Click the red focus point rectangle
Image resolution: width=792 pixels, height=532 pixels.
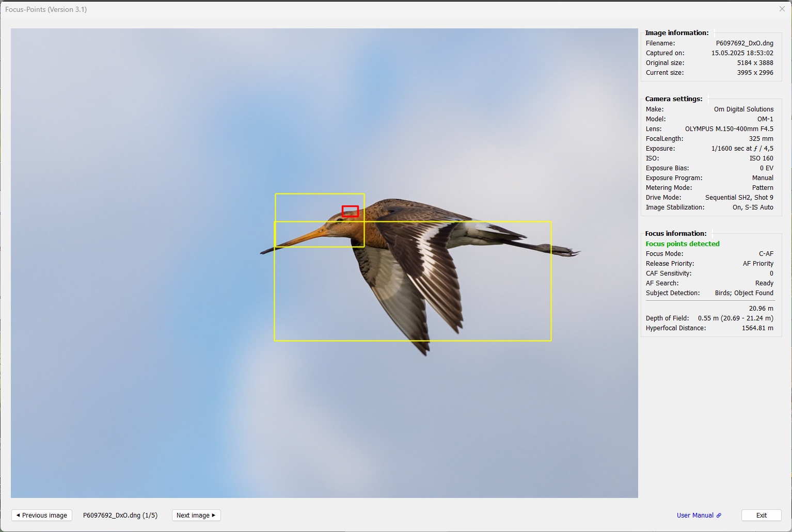click(x=350, y=211)
